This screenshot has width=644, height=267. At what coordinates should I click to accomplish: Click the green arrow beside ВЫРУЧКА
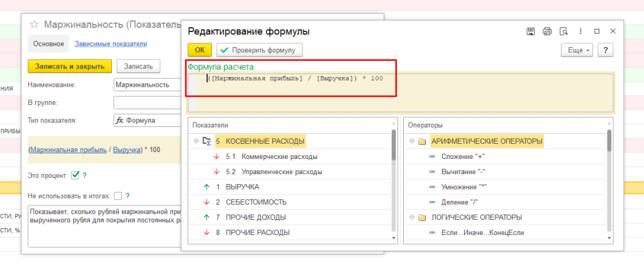coord(206,187)
